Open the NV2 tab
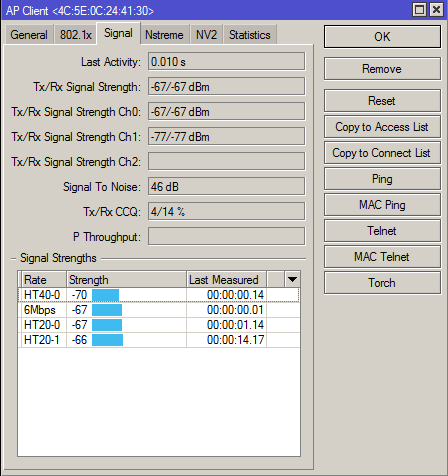Screen dimensions: 448x476 206,35
